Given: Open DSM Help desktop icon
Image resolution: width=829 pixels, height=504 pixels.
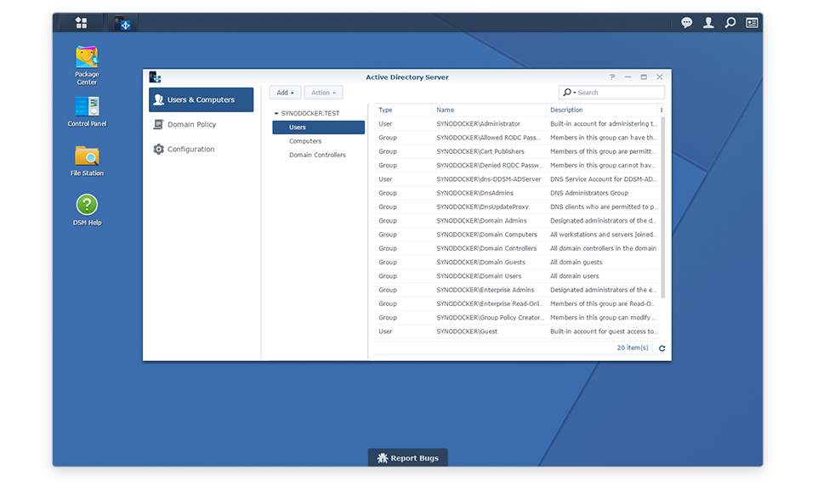Looking at the screenshot, I should pos(87,206).
